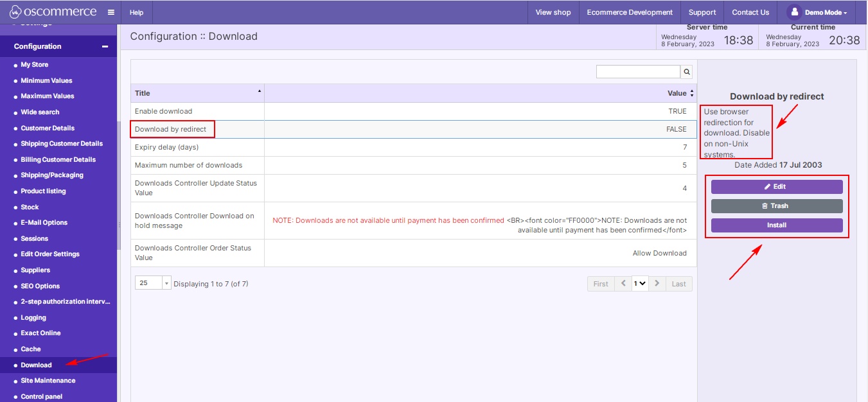
Task: Go to next page arrow
Action: 657,284
